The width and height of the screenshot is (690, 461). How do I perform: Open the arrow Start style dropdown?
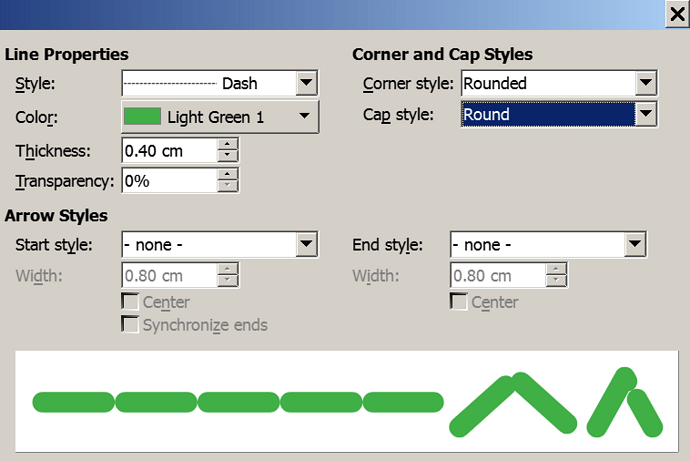point(306,244)
